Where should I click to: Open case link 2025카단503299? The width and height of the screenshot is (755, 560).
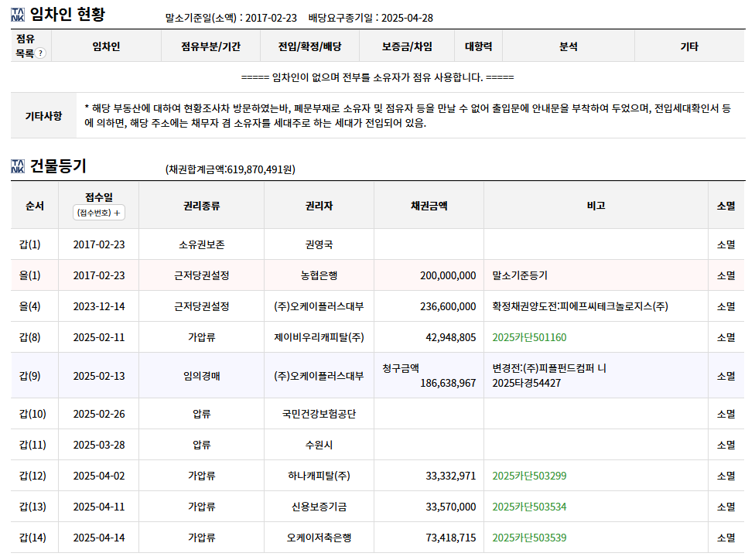click(529, 476)
